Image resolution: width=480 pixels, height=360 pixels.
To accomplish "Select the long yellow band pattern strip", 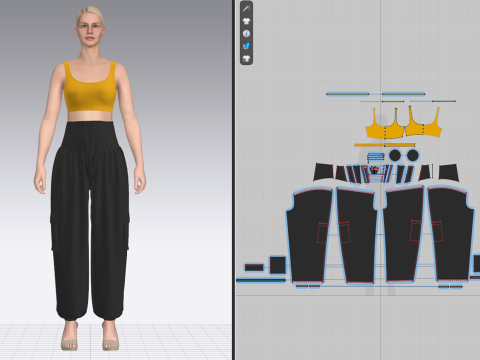I will pyautogui.click(x=384, y=145).
